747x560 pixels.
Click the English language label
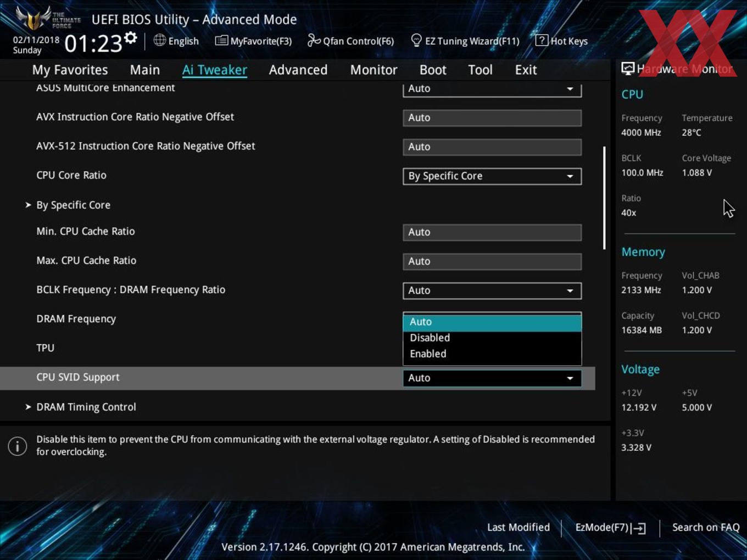pyautogui.click(x=183, y=41)
